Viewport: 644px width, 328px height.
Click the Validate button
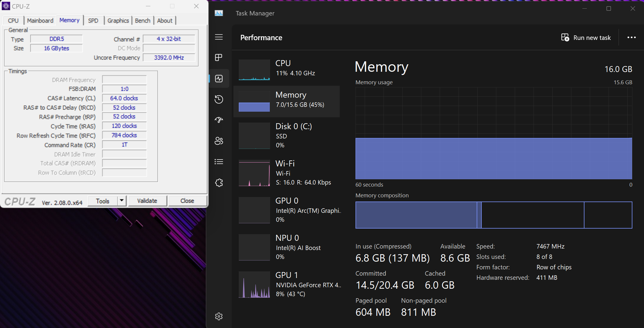(x=147, y=201)
